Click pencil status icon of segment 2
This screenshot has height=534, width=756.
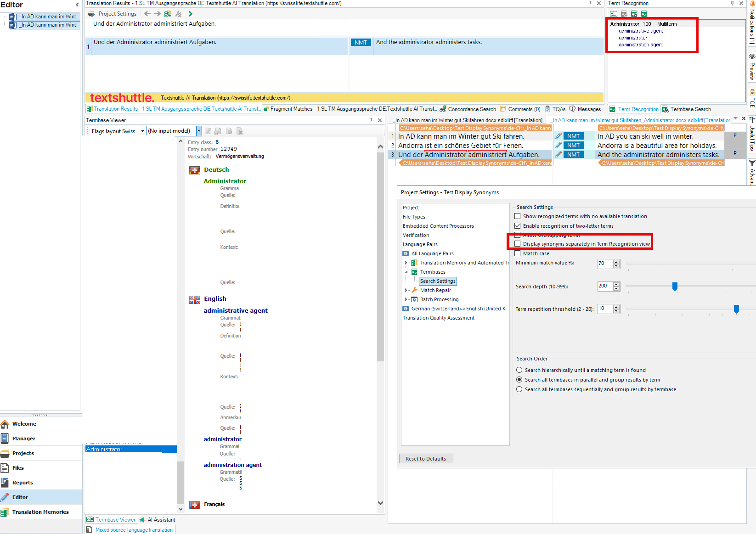pyautogui.click(x=558, y=145)
